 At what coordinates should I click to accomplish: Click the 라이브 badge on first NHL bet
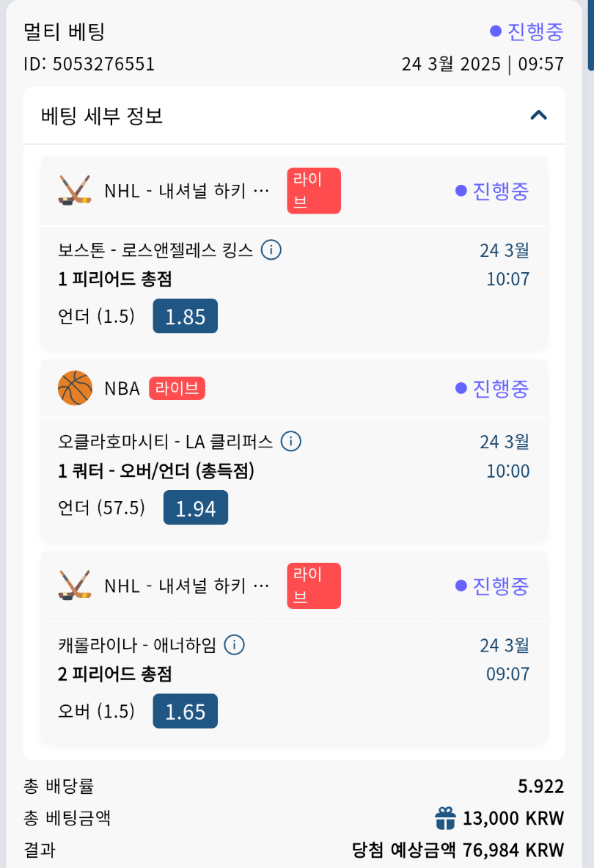point(314,191)
